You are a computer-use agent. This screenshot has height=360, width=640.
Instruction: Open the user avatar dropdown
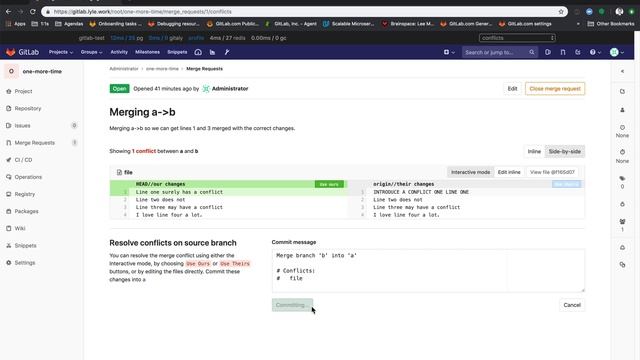[617, 52]
